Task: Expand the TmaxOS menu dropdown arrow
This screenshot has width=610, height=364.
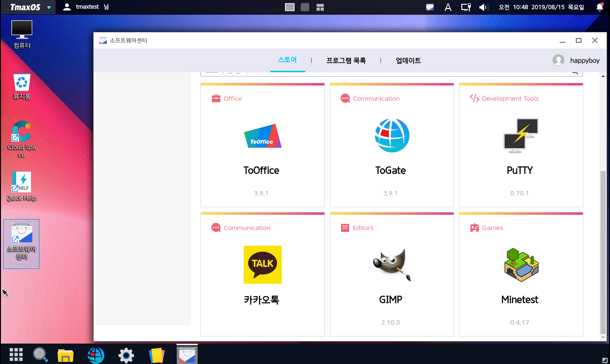Action: pos(49,8)
